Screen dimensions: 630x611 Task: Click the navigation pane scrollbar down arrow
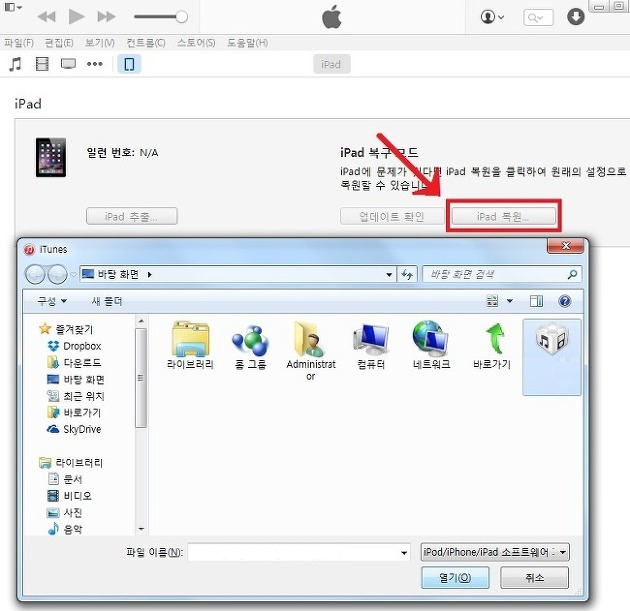click(141, 529)
